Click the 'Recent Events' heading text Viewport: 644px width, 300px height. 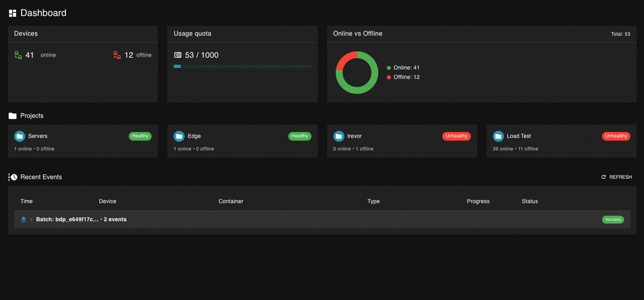[x=41, y=177]
